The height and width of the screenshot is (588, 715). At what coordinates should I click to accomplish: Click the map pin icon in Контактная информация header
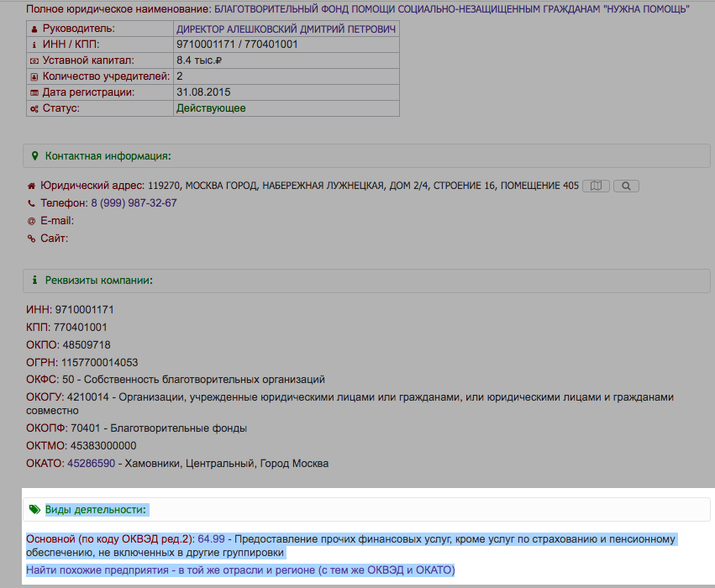click(x=34, y=156)
